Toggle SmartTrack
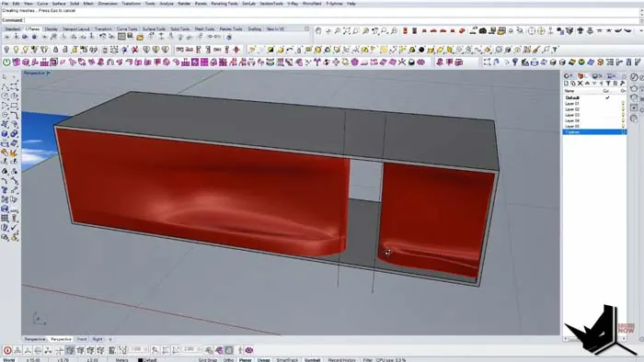Screen dimensions: 644x362 (x=287, y=360)
